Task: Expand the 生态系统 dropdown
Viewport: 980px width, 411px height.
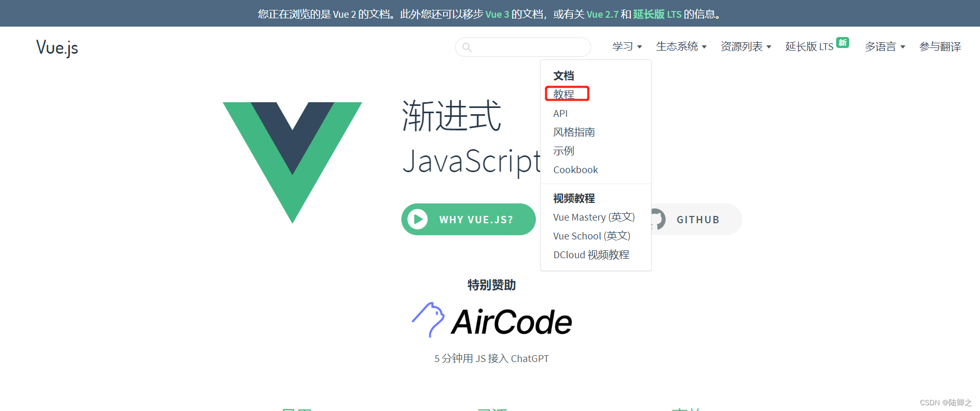Action: pos(681,46)
